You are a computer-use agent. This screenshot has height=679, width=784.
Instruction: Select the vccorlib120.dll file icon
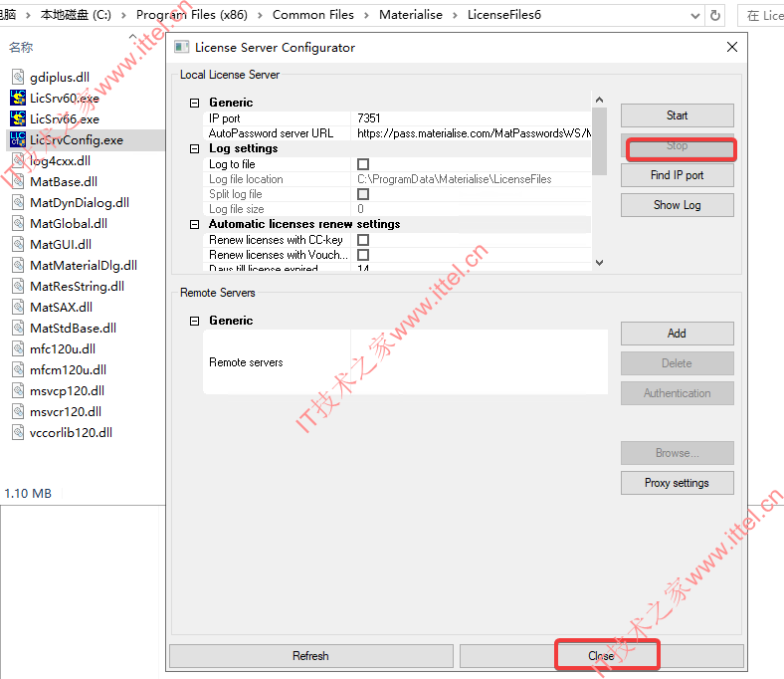click(18, 433)
